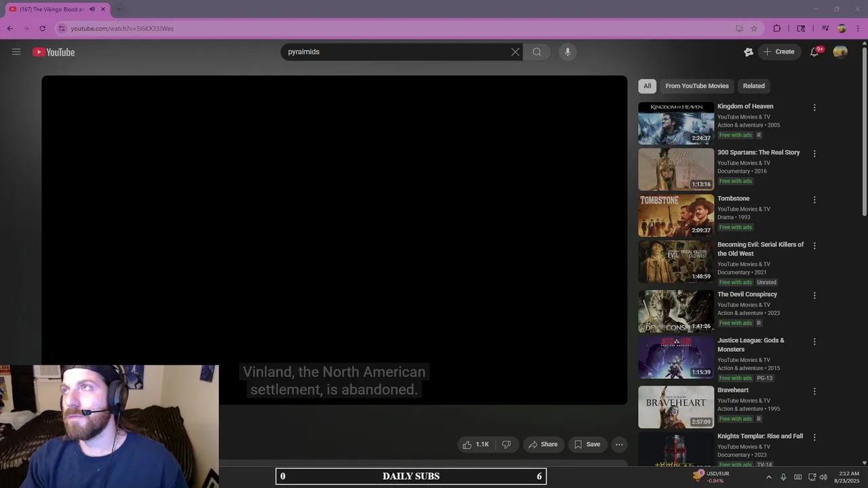This screenshot has height=488, width=868.
Task: Open the volume tray icon
Action: pyautogui.click(x=823, y=477)
